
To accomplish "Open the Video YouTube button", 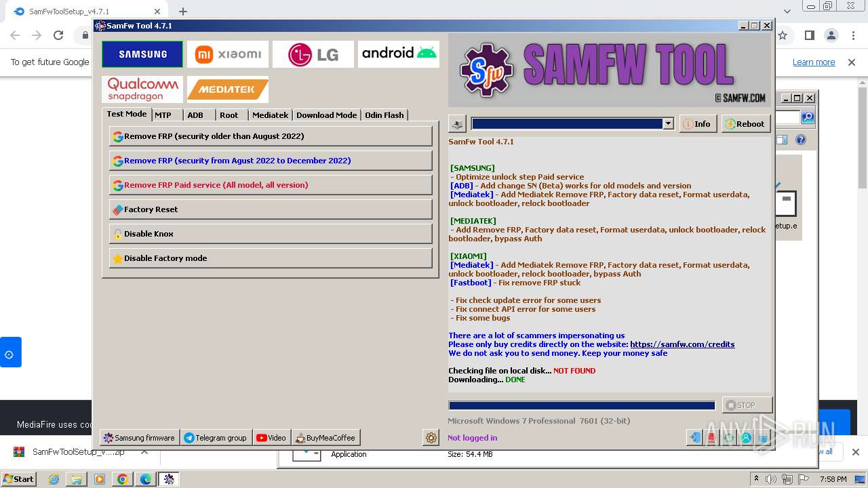I will pos(272,438).
